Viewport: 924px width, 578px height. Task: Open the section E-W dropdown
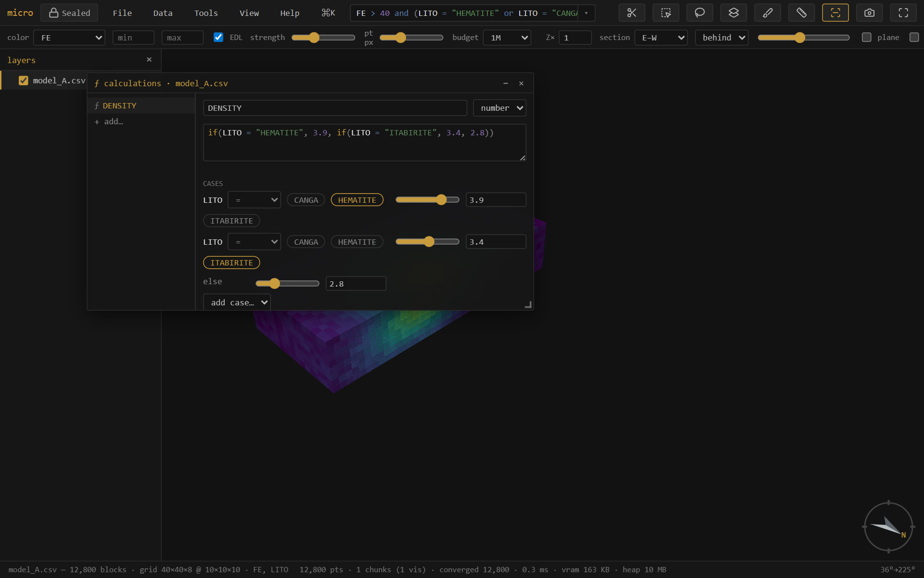point(661,38)
